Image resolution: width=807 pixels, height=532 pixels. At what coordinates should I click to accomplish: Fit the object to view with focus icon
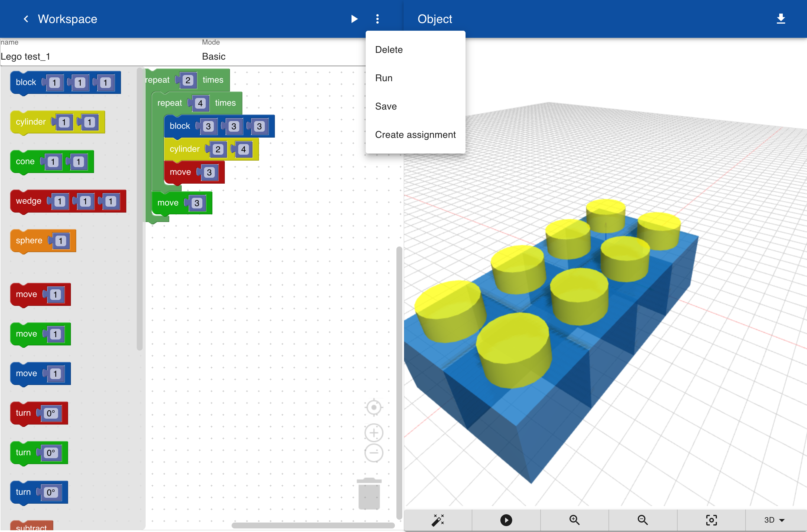click(711, 520)
